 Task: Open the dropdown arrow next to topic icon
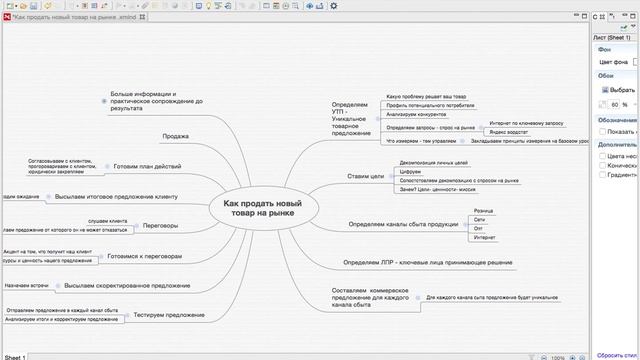click(x=77, y=6)
